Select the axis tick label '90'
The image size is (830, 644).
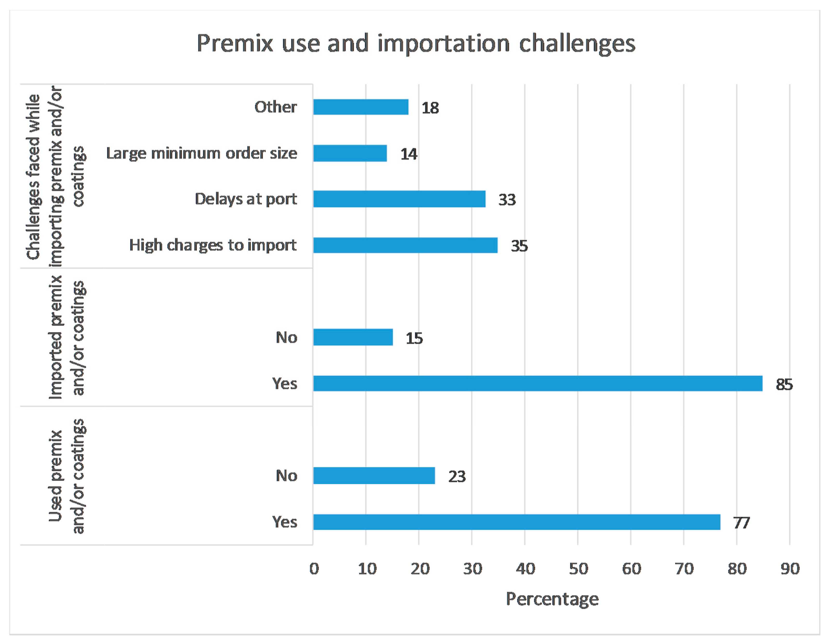pyautogui.click(x=790, y=569)
